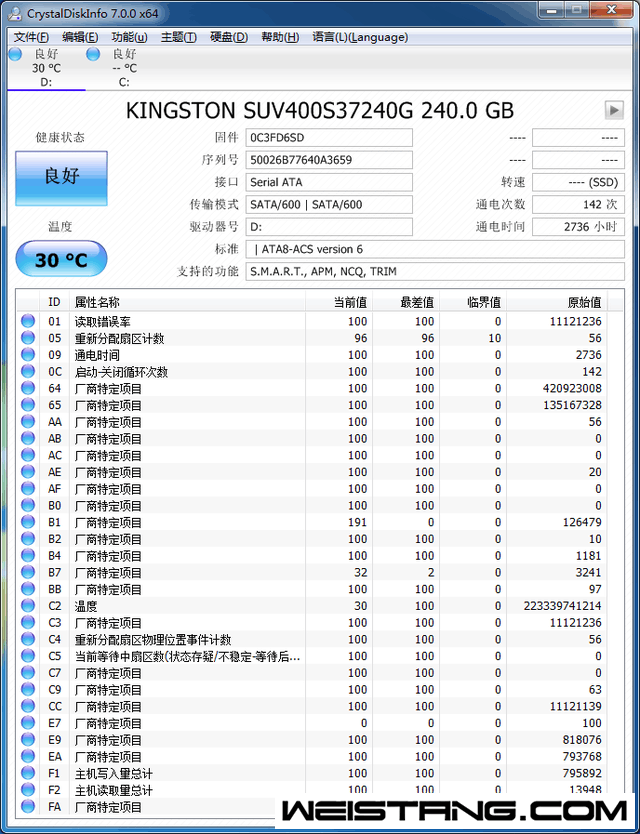Select the 启动-关闭循环次数 attribute row
The image size is (640, 834).
point(312,372)
